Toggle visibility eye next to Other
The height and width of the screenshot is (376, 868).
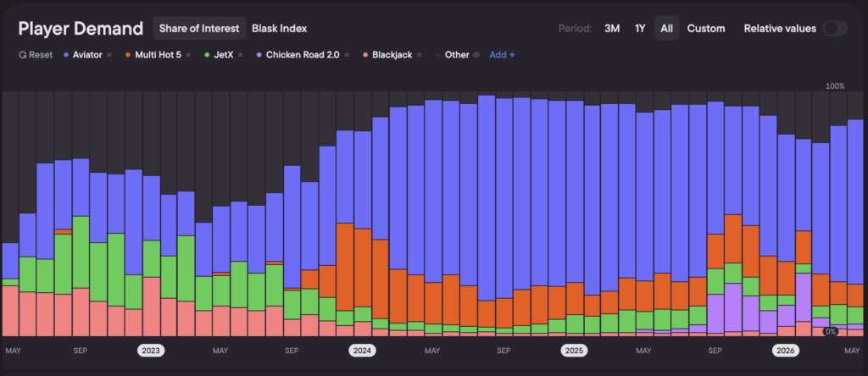click(x=476, y=55)
